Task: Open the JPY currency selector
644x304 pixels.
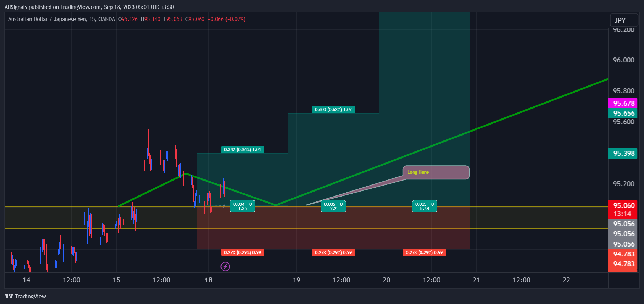Action: (x=624, y=20)
